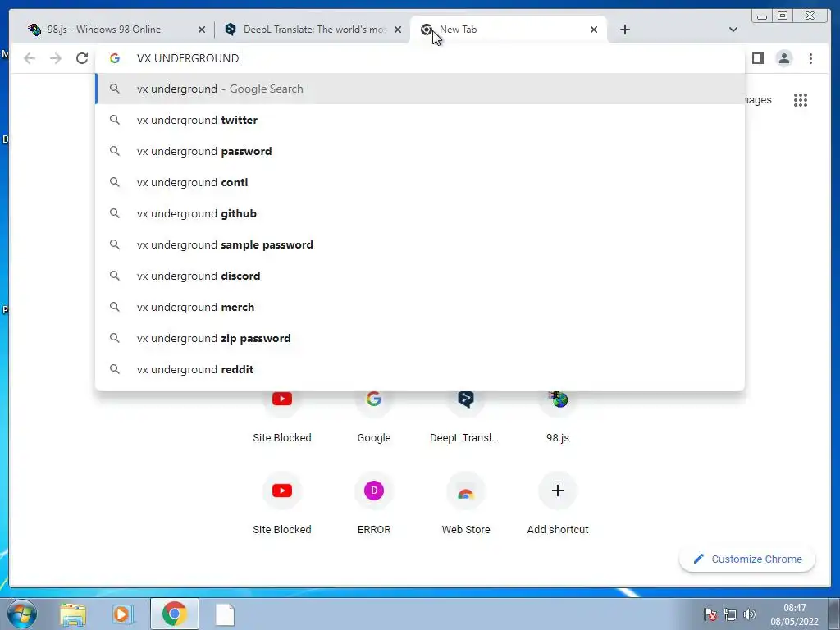Click search icon beside 'vx underground twitter'
The image size is (840, 630).
pyautogui.click(x=115, y=120)
